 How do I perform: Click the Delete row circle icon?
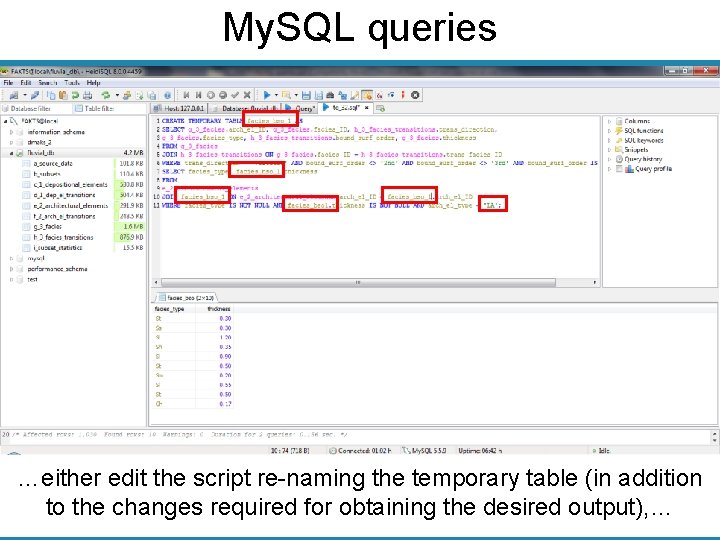point(223,95)
